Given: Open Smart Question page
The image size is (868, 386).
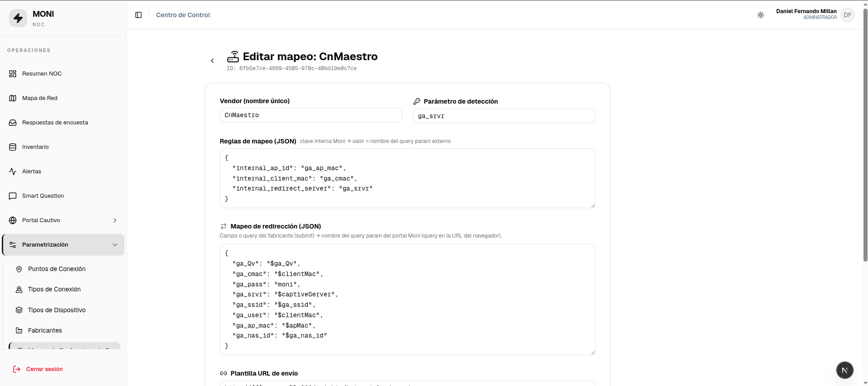Looking at the screenshot, I should pyautogui.click(x=43, y=196).
